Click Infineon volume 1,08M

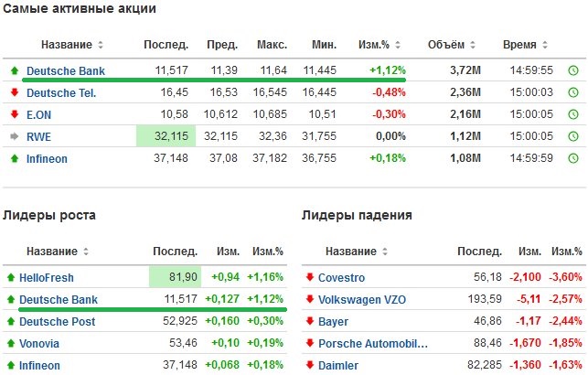[x=465, y=158]
